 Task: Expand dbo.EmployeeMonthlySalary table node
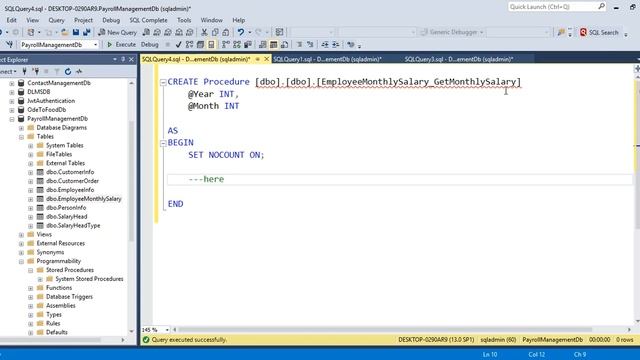(x=30, y=200)
